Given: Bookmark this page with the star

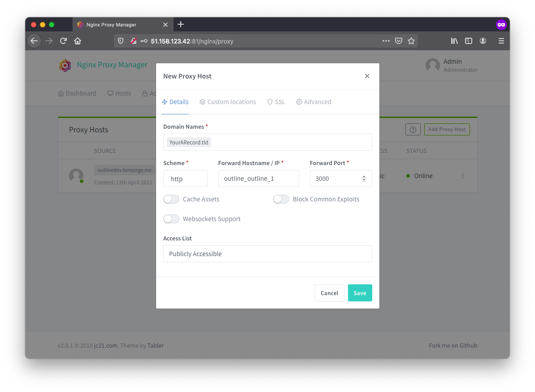Looking at the screenshot, I should coord(411,41).
